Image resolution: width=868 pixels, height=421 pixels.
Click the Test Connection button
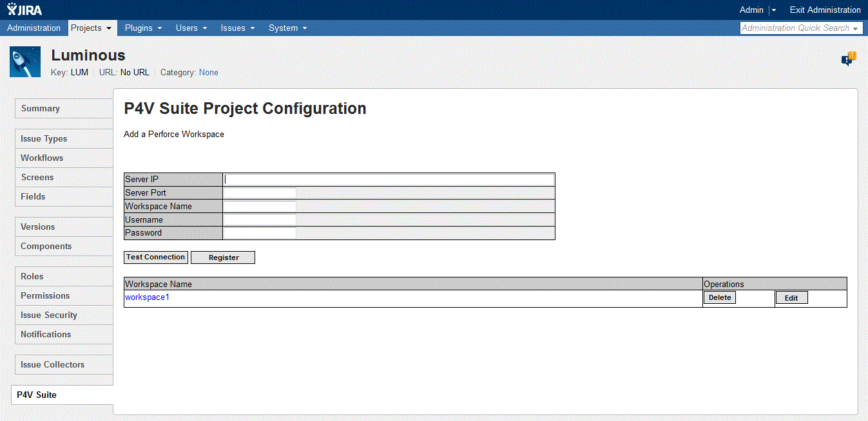tap(156, 257)
